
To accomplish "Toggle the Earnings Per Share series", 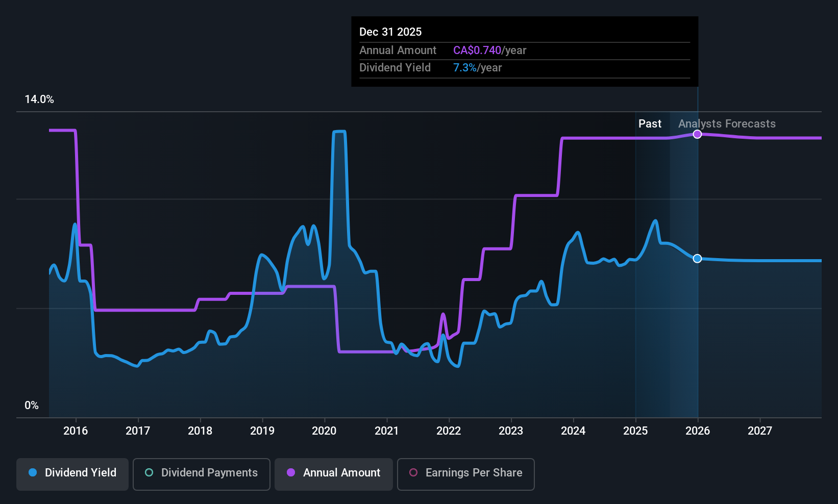I will click(465, 474).
